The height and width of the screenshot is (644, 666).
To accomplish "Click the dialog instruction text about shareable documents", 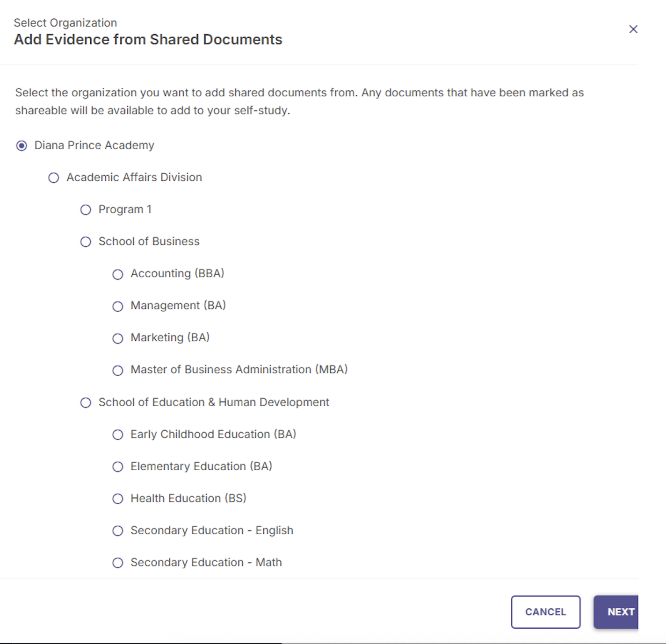I will click(299, 101).
